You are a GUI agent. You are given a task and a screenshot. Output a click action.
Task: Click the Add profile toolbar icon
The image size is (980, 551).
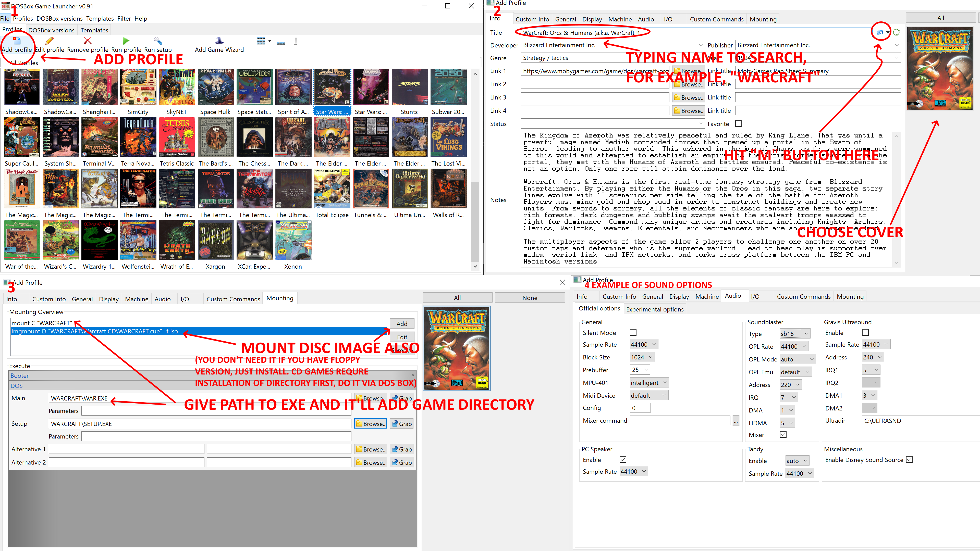(17, 41)
